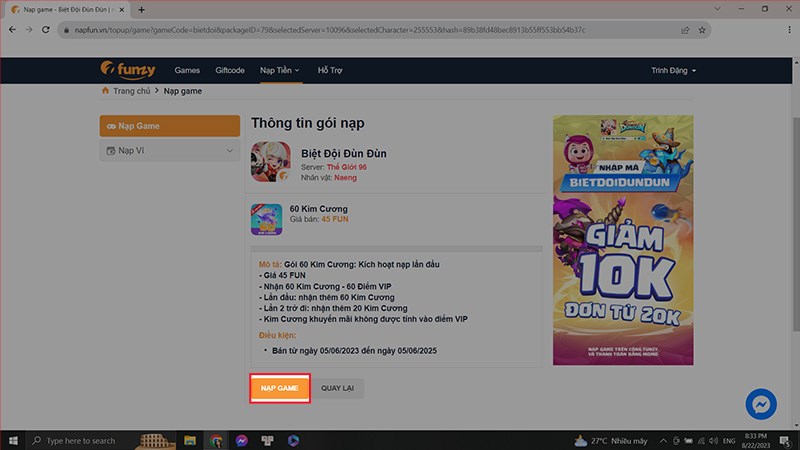Select Nạp Game in the sidebar

[x=170, y=126]
